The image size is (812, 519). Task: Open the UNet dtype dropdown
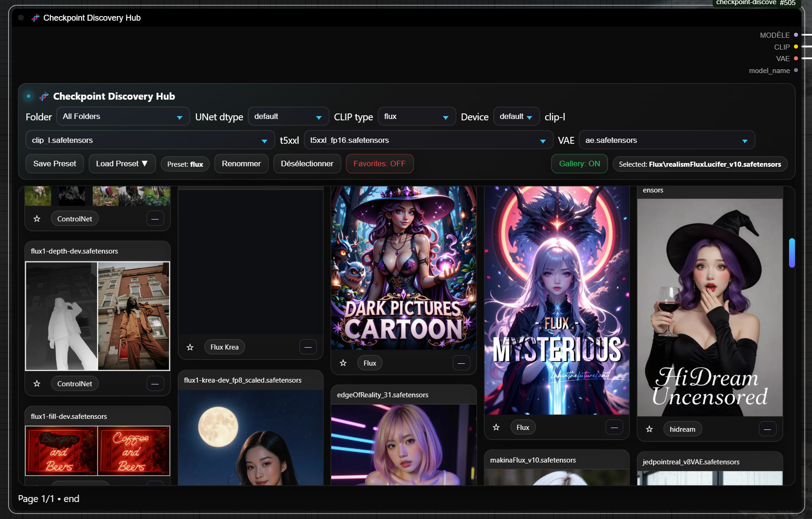pos(288,117)
